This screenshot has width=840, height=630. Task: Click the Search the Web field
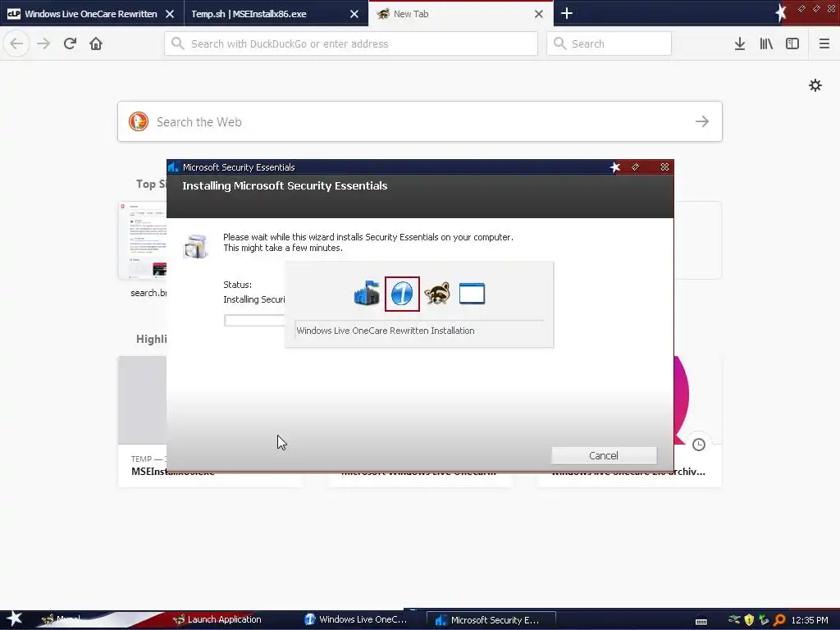tap(420, 121)
